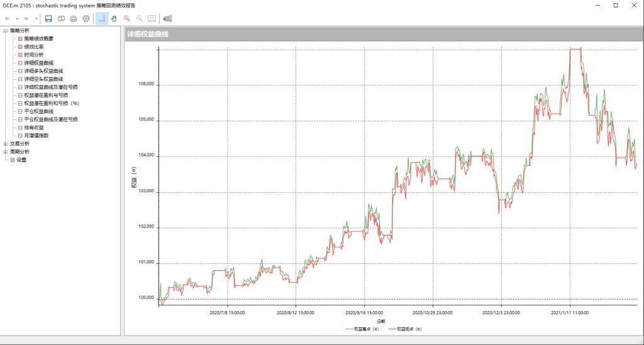Click the 105,000 y-axis label
The image size is (644, 345).
(x=146, y=120)
